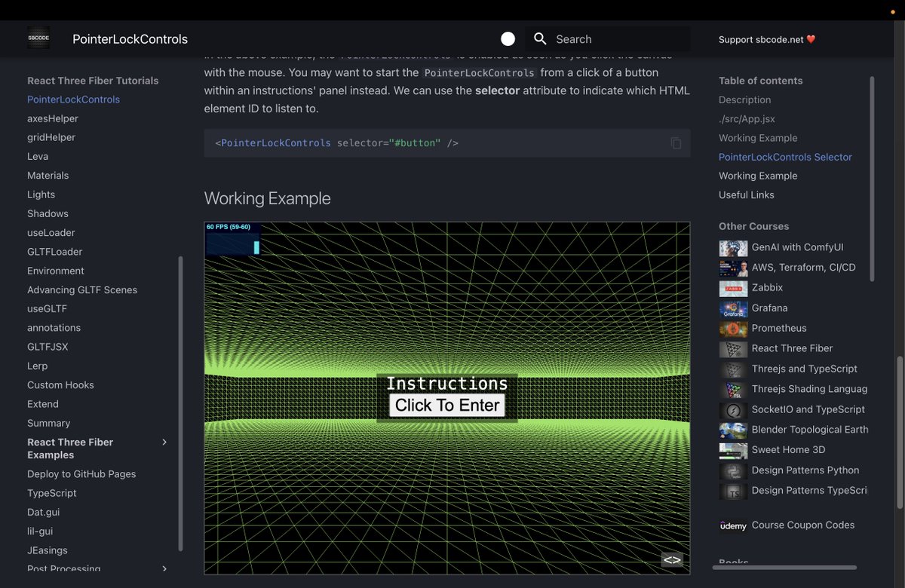Go to the GLTFLoader page
The height and width of the screenshot is (588, 905).
point(55,252)
